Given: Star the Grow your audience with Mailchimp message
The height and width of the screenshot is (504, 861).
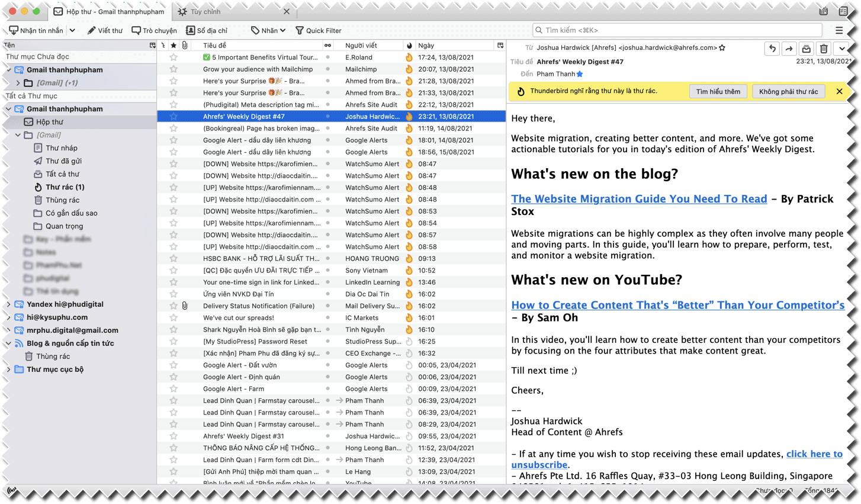Looking at the screenshot, I should pos(174,69).
